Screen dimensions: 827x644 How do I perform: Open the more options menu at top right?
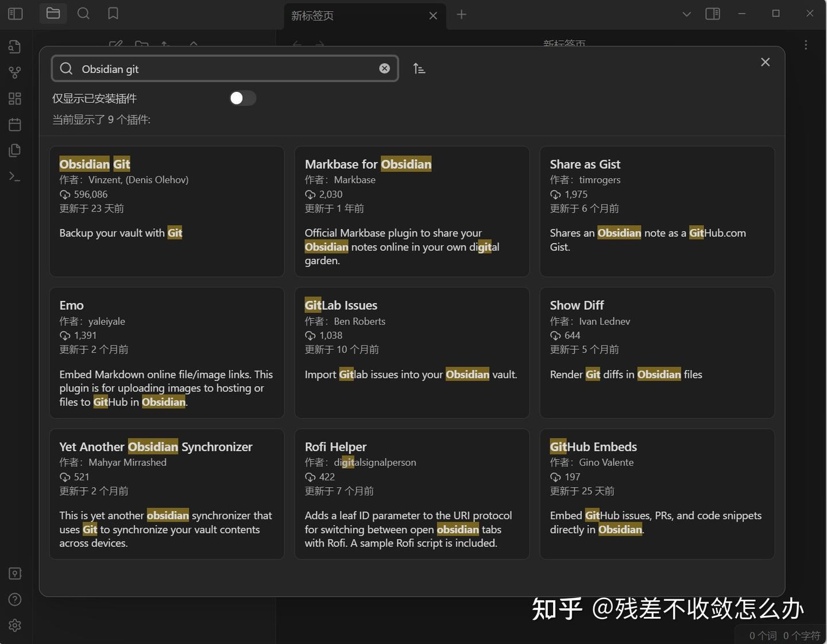[x=806, y=44]
